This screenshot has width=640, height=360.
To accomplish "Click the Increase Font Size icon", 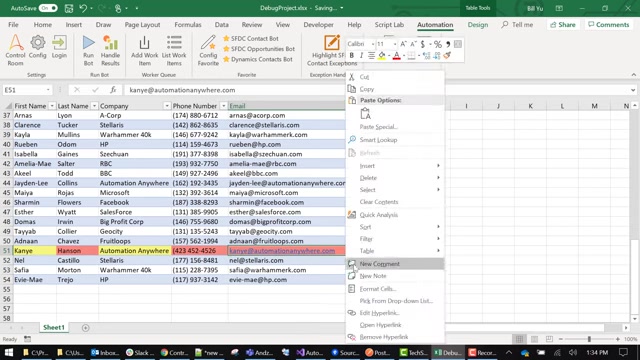I will click(x=403, y=44).
